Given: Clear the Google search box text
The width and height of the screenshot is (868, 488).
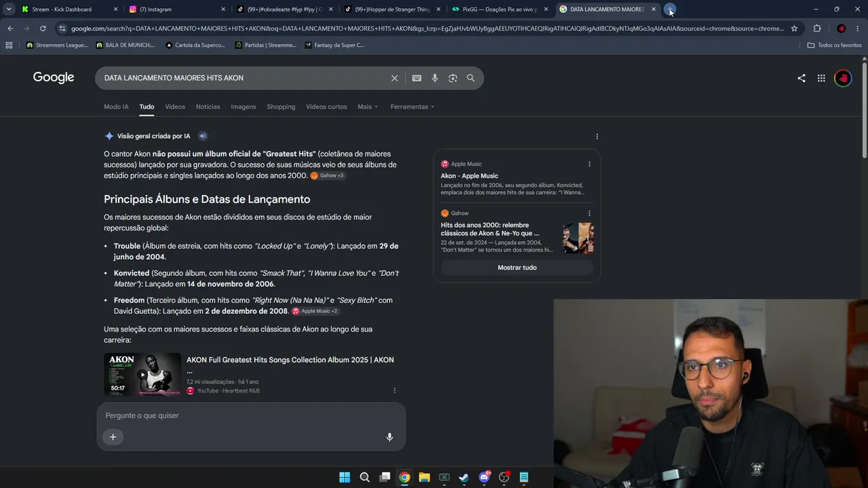Looking at the screenshot, I should point(394,78).
